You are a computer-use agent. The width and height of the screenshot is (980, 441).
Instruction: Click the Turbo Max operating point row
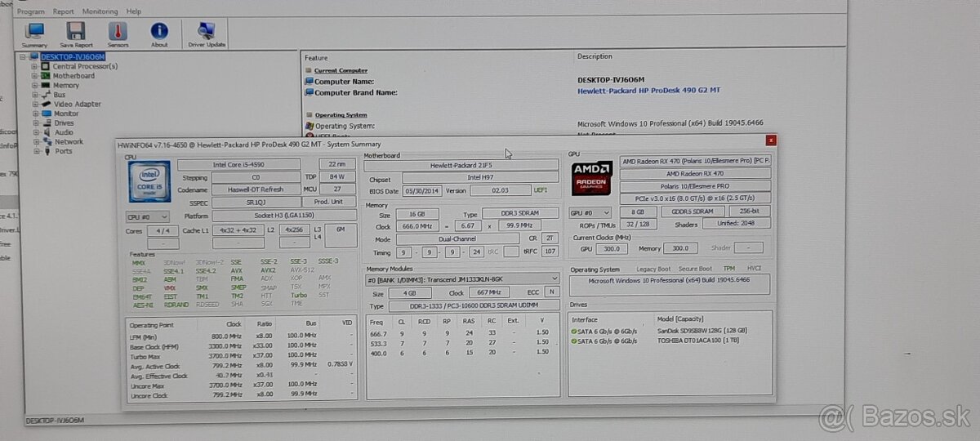coord(242,355)
